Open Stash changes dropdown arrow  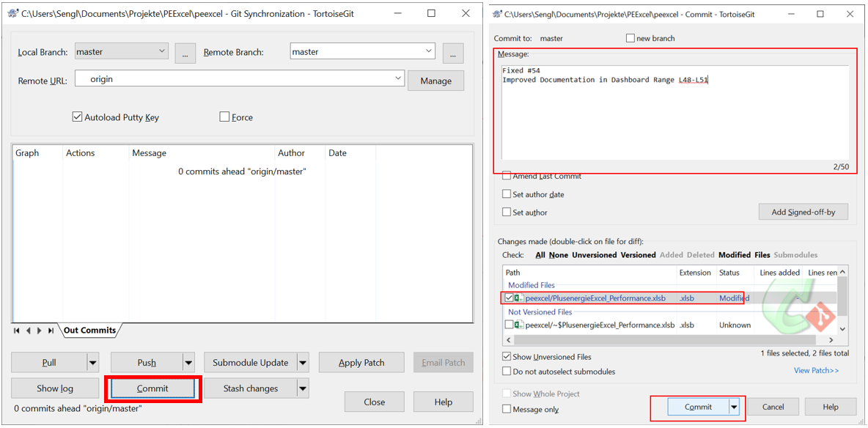(303, 388)
